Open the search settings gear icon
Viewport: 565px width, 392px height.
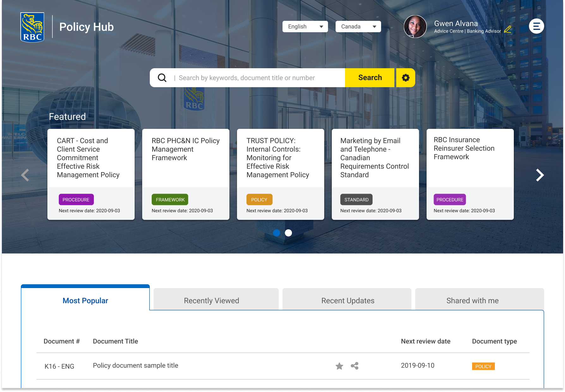pos(406,77)
